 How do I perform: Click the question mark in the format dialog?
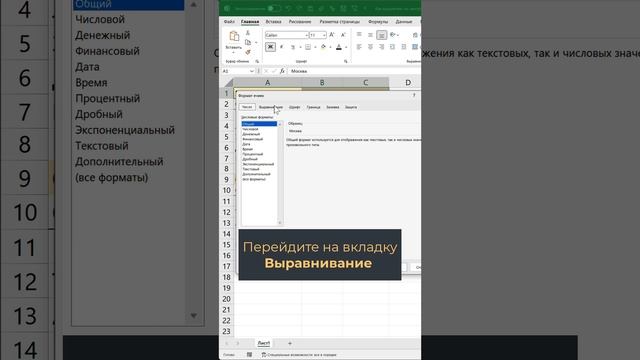point(414,95)
